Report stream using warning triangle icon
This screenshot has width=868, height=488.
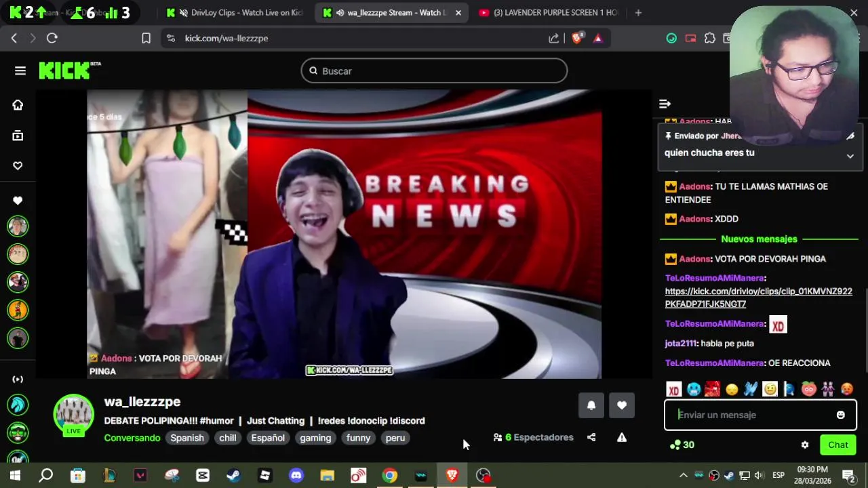point(622,438)
